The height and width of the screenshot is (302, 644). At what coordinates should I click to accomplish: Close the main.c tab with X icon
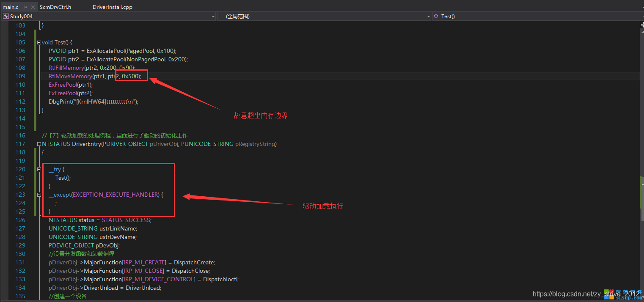tap(33, 7)
